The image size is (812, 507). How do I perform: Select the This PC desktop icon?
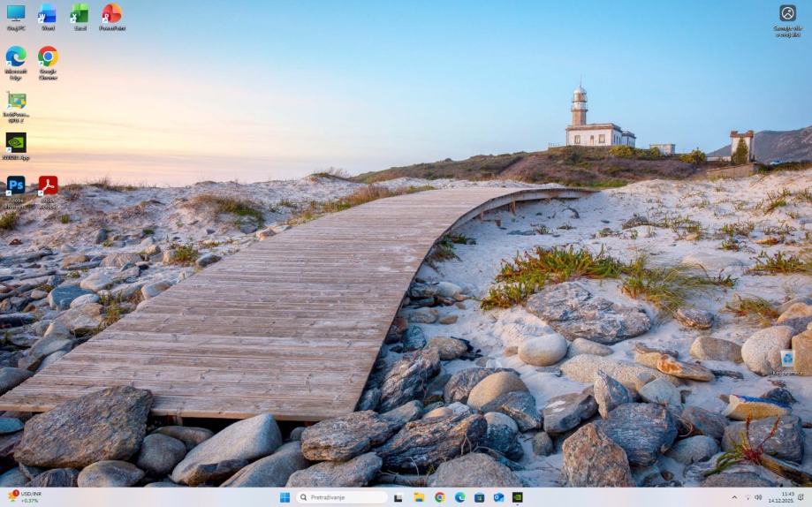click(x=16, y=14)
